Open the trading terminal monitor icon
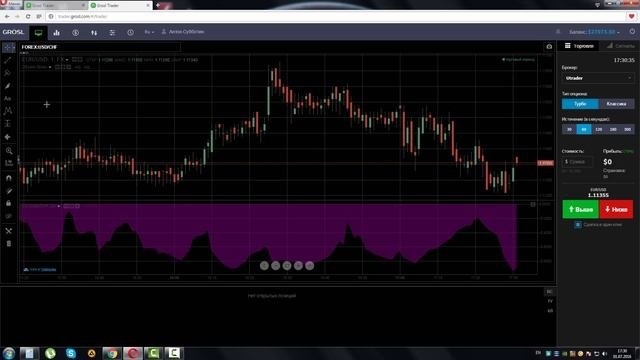Viewport: 640px width, 360px height. click(38, 32)
